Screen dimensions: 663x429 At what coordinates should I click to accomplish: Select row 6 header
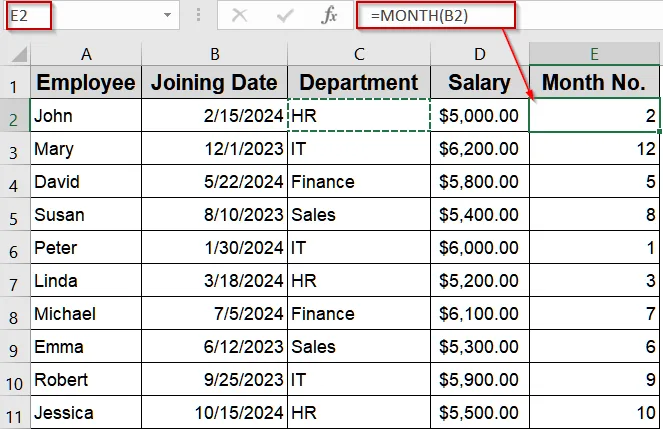tap(15, 247)
